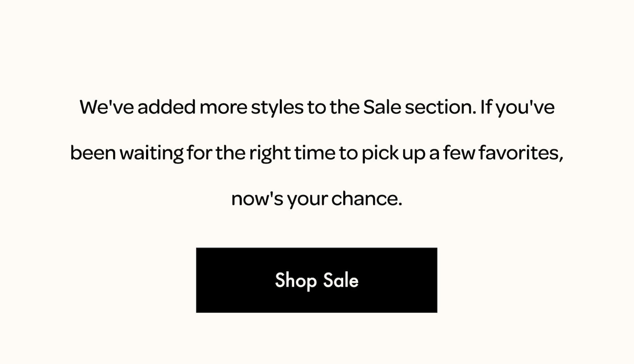
Task: Click the word "now's" in the last line
Action: (257, 199)
